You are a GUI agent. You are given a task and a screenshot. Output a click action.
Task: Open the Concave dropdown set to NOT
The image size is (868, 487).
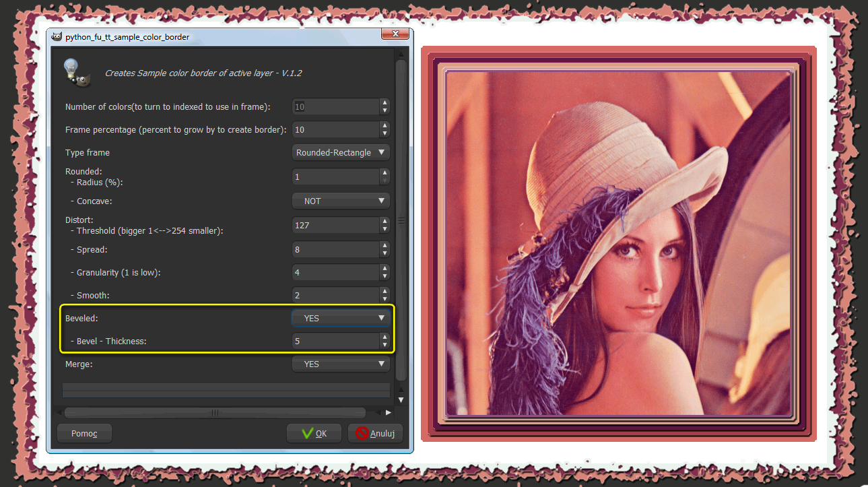pyautogui.click(x=341, y=201)
